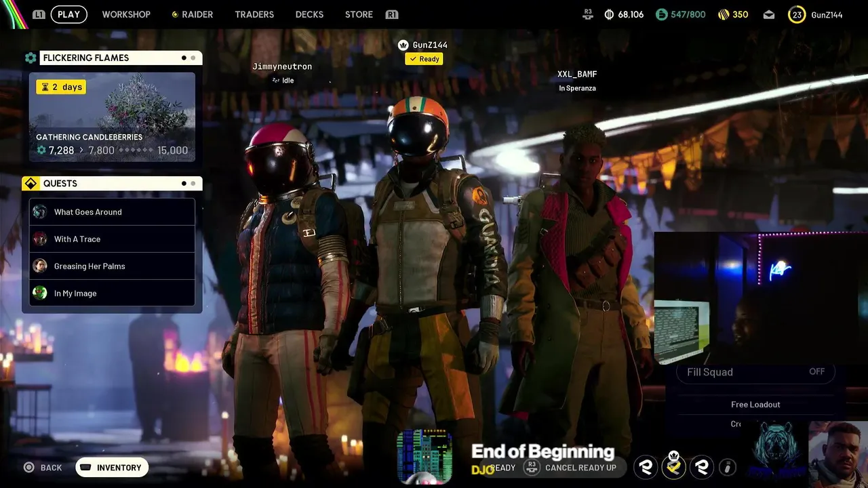Switch to the DECKS tab

click(309, 14)
